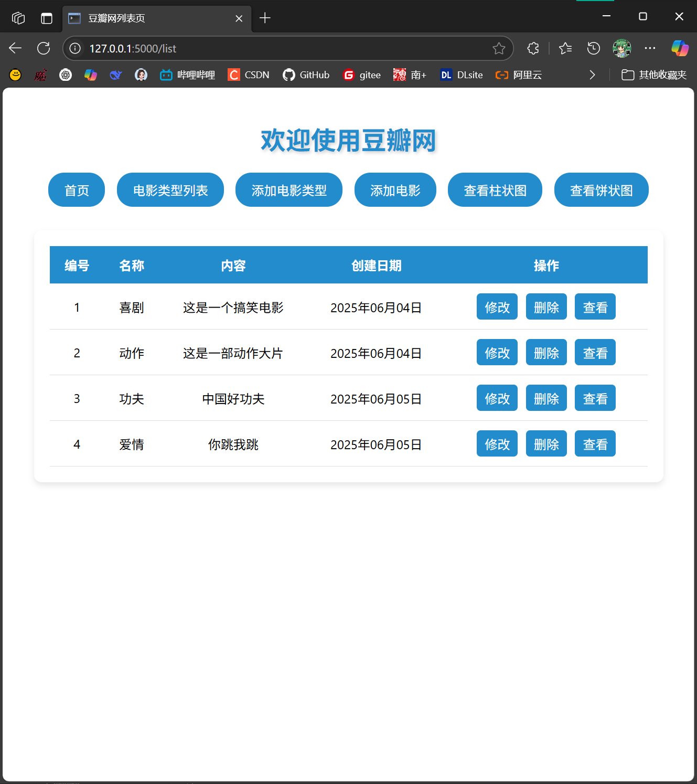Expand more bookmarks chevron
This screenshot has height=784, width=697.
(x=592, y=75)
